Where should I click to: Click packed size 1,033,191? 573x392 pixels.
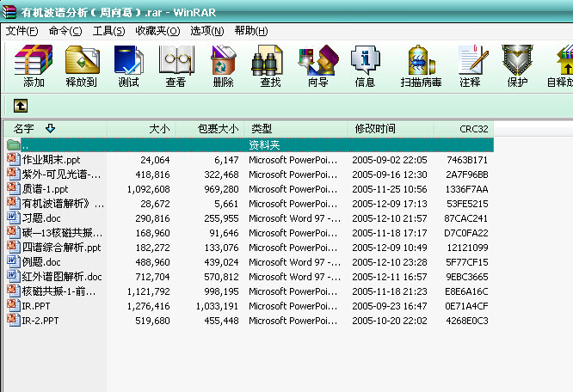pyautogui.click(x=217, y=306)
